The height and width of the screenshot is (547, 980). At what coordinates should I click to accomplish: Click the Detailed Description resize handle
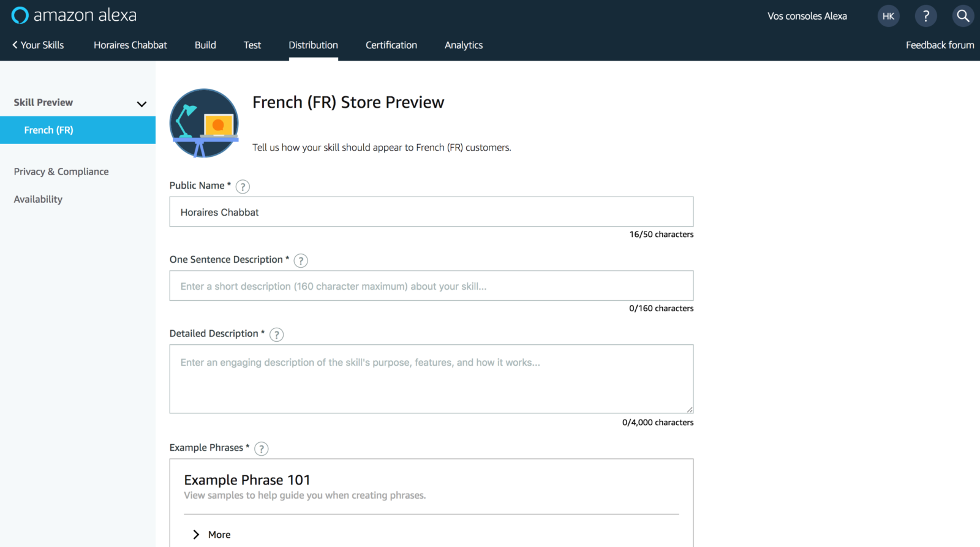690,410
